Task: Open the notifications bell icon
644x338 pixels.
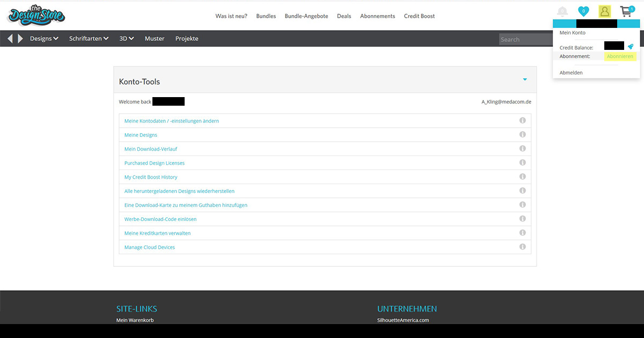Action: click(x=562, y=11)
